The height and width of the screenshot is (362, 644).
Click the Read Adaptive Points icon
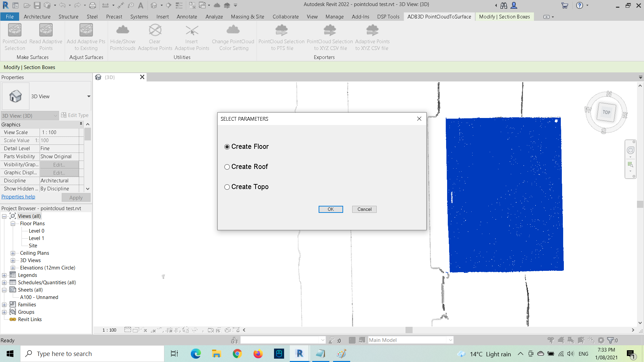46,31
